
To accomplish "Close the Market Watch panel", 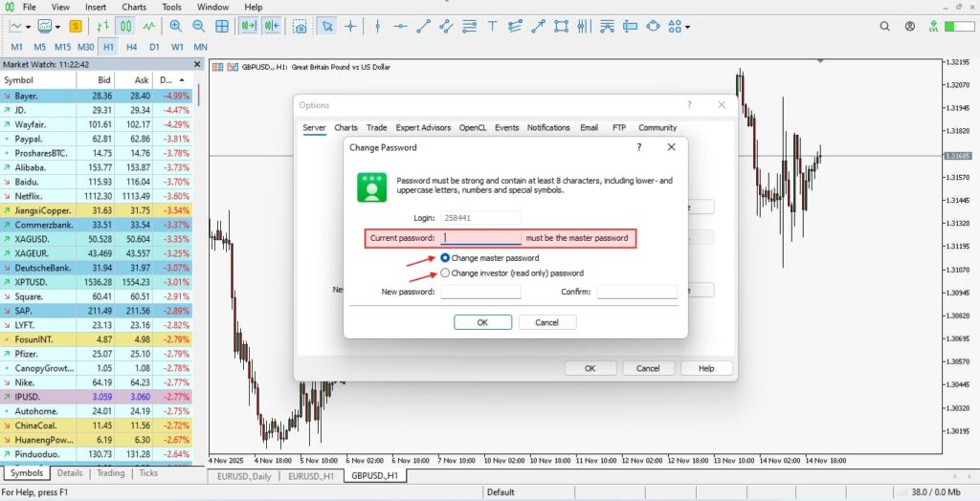I will pos(197,64).
